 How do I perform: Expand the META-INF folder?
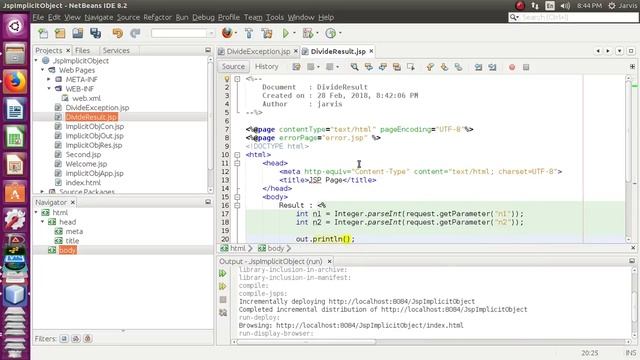(49, 79)
